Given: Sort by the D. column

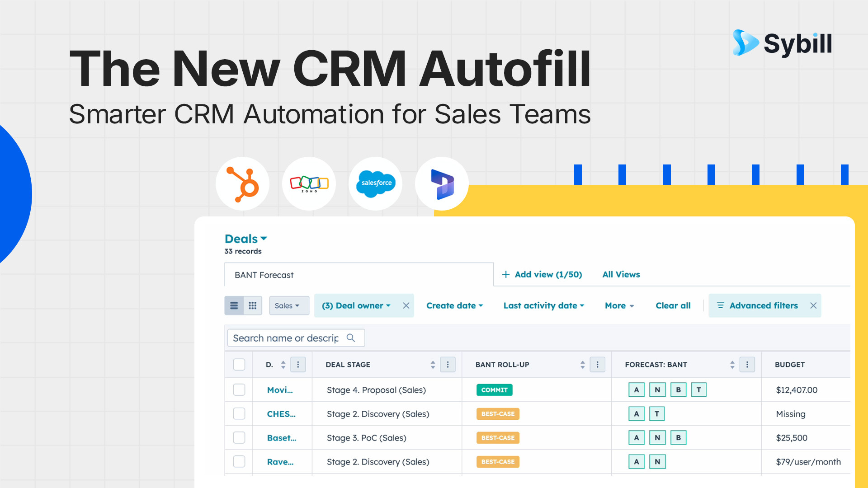Looking at the screenshot, I should point(283,364).
